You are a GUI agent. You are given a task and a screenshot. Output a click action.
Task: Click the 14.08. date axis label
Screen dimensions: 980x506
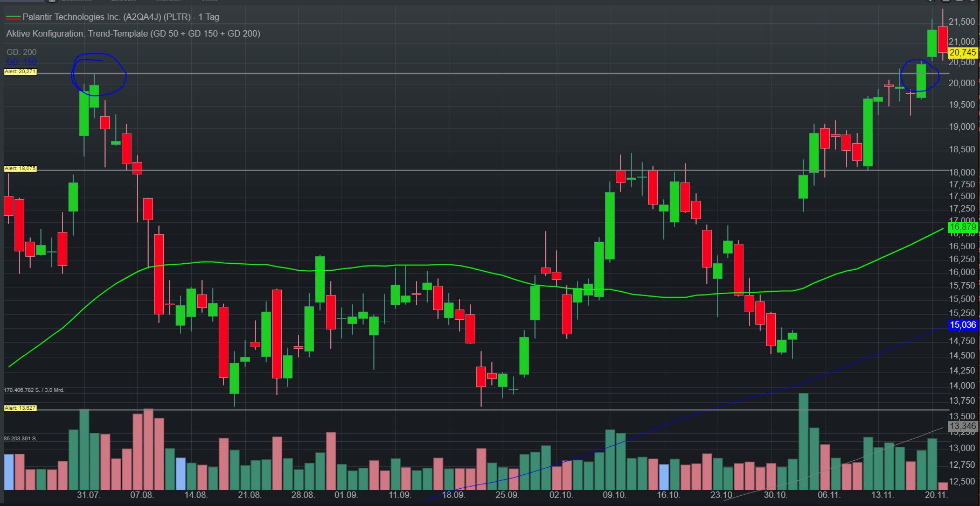point(196,495)
